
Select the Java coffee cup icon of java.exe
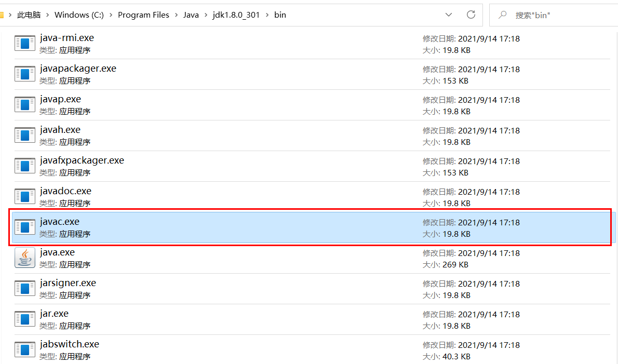click(25, 258)
